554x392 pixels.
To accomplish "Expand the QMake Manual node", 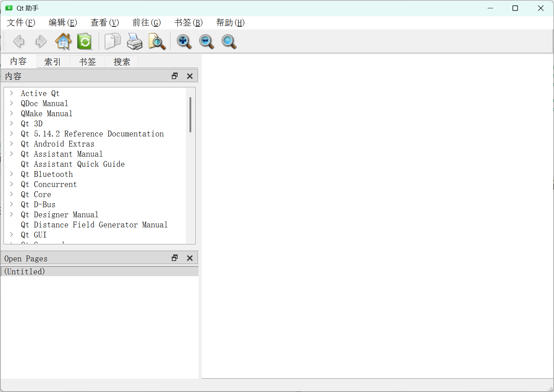I will click(x=12, y=113).
